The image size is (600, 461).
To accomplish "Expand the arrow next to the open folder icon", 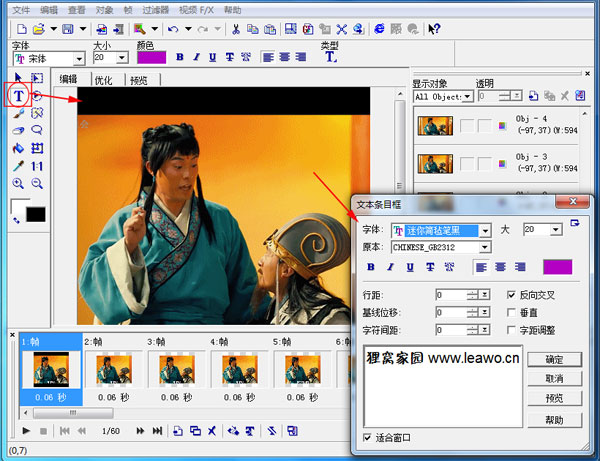I will 54,29.
